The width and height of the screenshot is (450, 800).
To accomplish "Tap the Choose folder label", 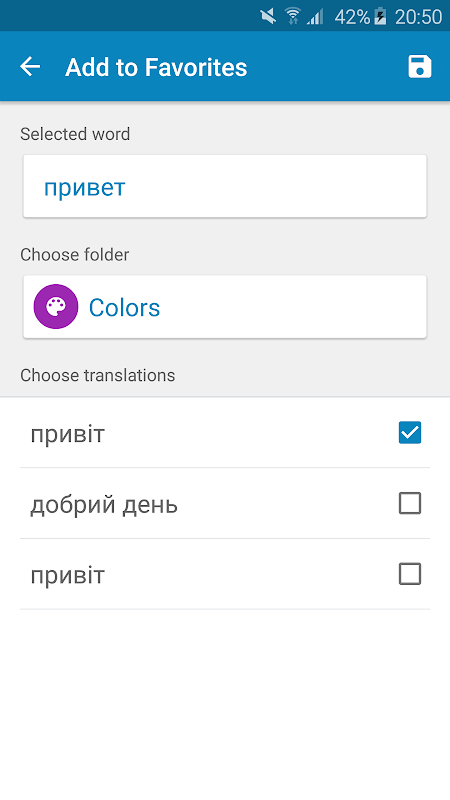I will pos(74,255).
